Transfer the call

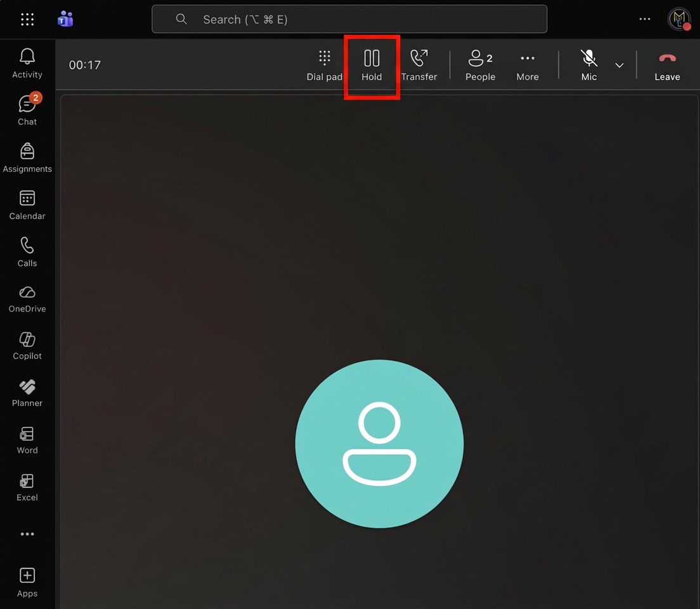pyautogui.click(x=418, y=65)
